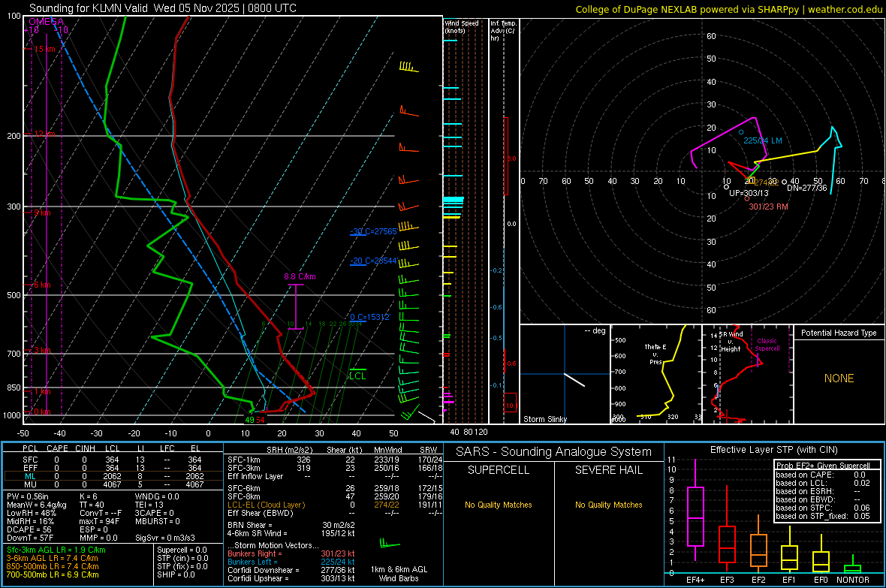Click the '0 C=15312' freezing level label

369,317
